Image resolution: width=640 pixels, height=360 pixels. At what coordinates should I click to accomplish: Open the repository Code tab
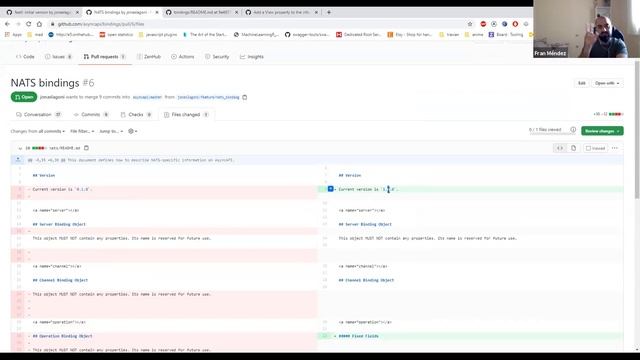pyautogui.click(x=25, y=57)
